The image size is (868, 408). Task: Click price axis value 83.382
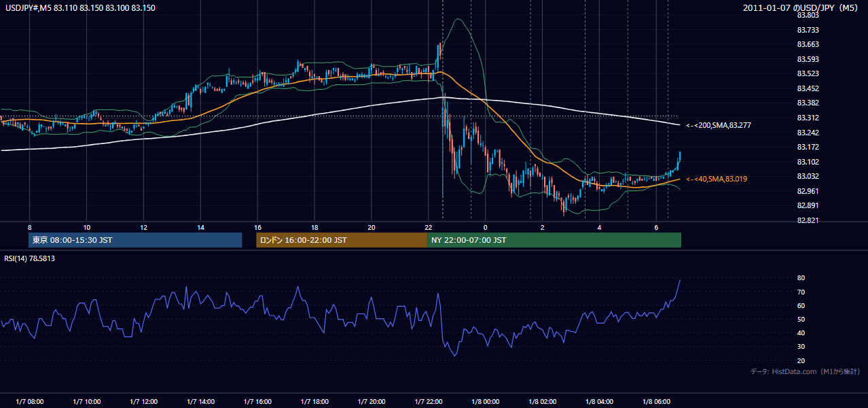click(x=808, y=103)
